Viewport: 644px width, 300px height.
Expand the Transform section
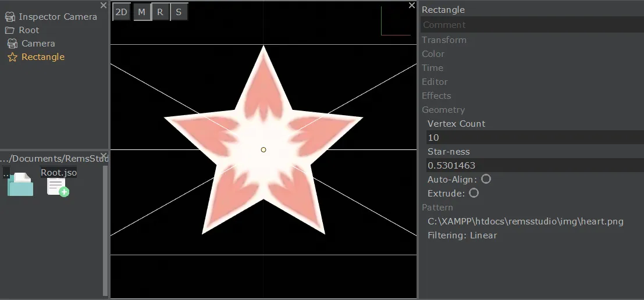(x=444, y=40)
